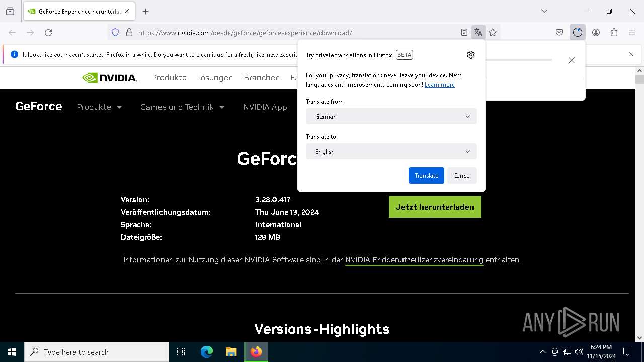The width and height of the screenshot is (644, 362).
Task: Click the taskbar search box
Action: (x=97, y=352)
